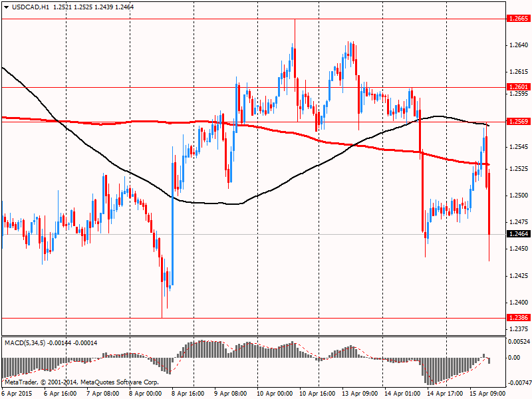
Task: Click the 1.2375 price axis value
Action: click(x=519, y=329)
